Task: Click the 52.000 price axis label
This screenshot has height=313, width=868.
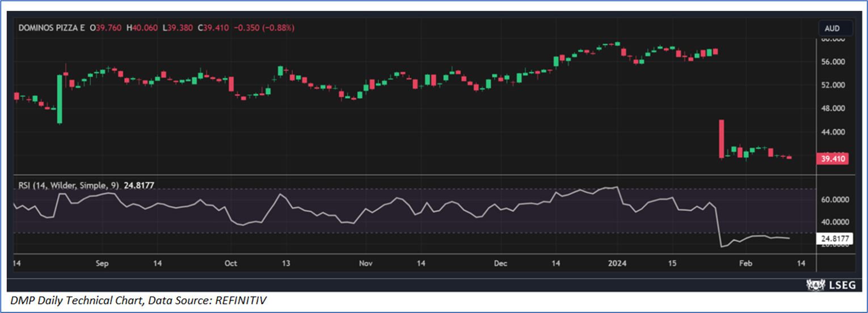Action: click(x=833, y=85)
